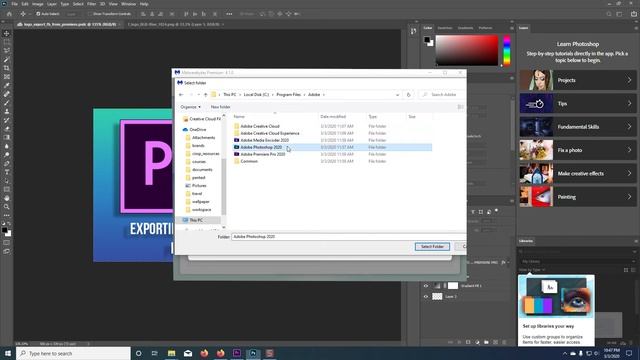Open the Organize dropdown menu
The image size is (640, 360).
[191, 107]
